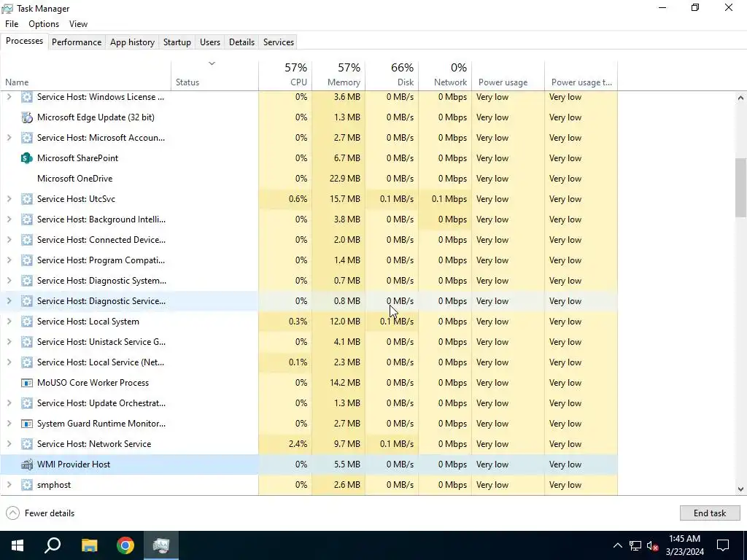Screen dimensions: 747x560
Task: Expand the Service Host: UtcSvc group
Action: 9,199
